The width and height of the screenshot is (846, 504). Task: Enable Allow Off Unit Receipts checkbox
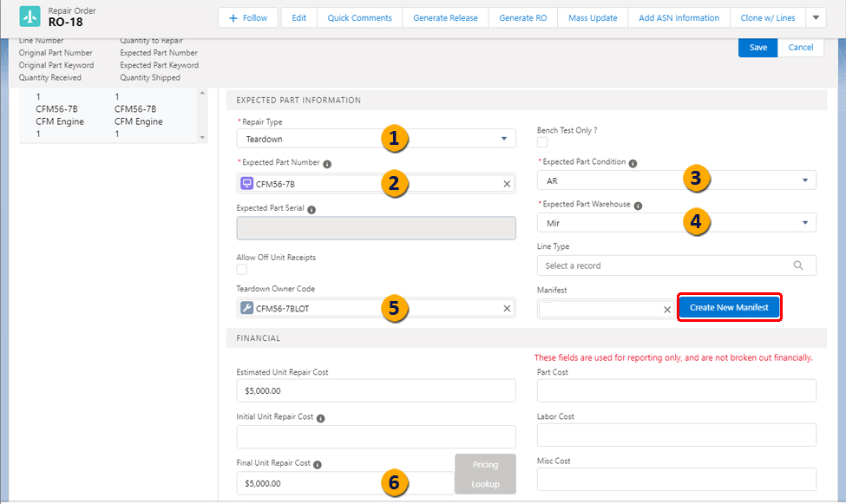pos(242,270)
